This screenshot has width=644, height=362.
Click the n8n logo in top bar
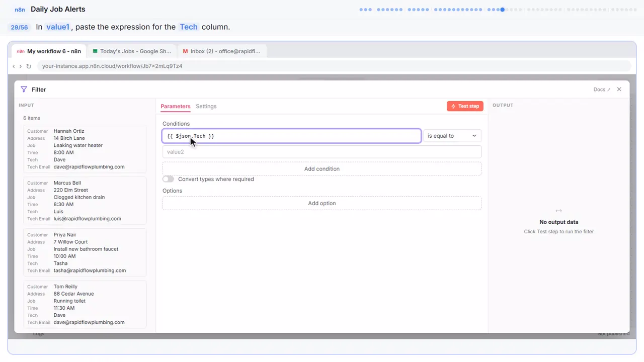[20, 9]
